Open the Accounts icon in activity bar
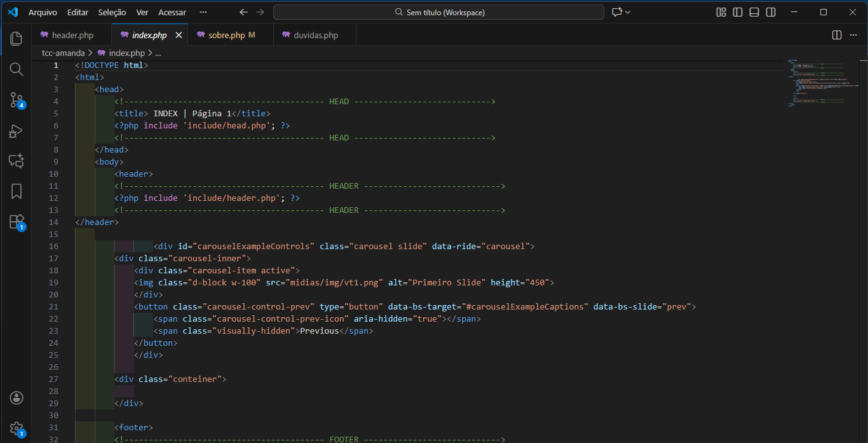Image resolution: width=868 pixels, height=443 pixels. [x=17, y=398]
